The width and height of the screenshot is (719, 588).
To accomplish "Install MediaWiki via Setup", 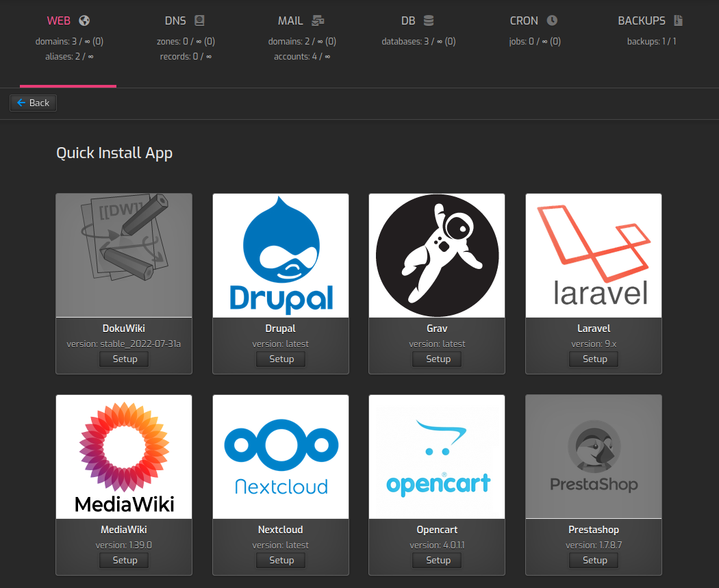I will [124, 560].
